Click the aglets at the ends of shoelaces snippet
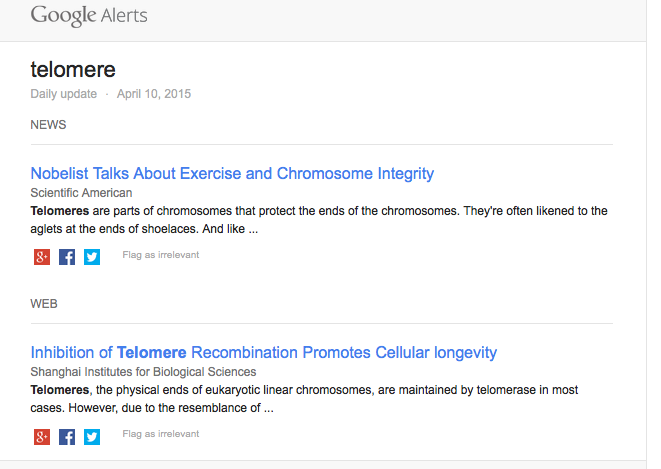 tap(115, 229)
